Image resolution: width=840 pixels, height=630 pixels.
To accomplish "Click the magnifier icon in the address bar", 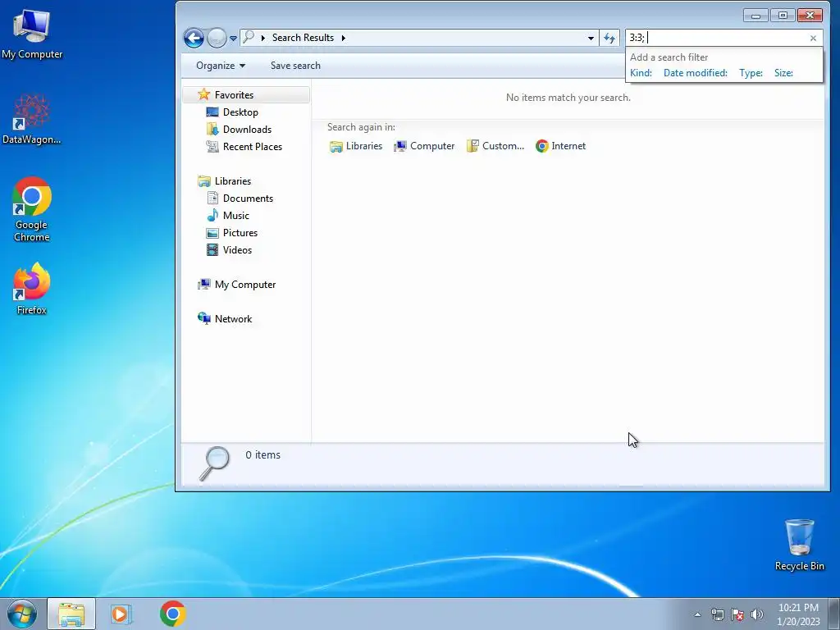I will tap(249, 37).
